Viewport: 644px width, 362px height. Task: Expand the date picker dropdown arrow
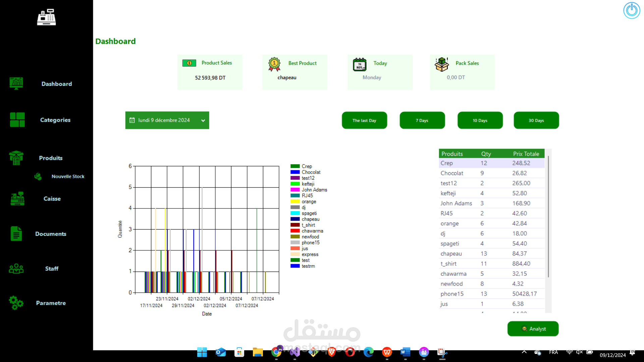[203, 121]
